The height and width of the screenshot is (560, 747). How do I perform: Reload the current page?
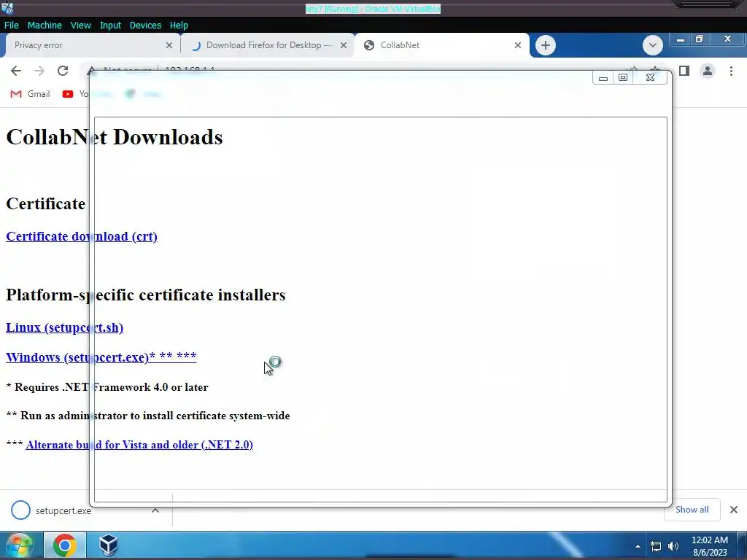[x=63, y=71]
